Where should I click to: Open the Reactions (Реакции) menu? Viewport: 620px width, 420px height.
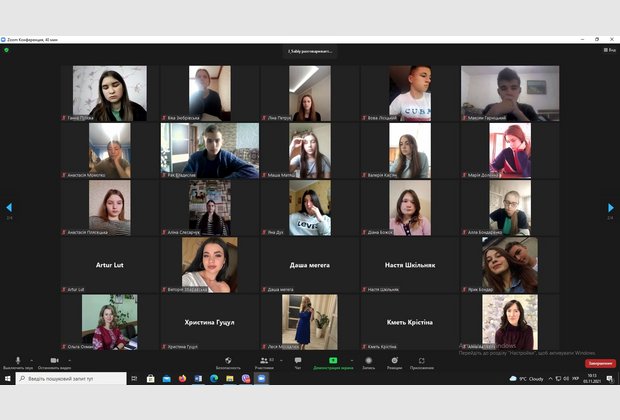pos(394,361)
